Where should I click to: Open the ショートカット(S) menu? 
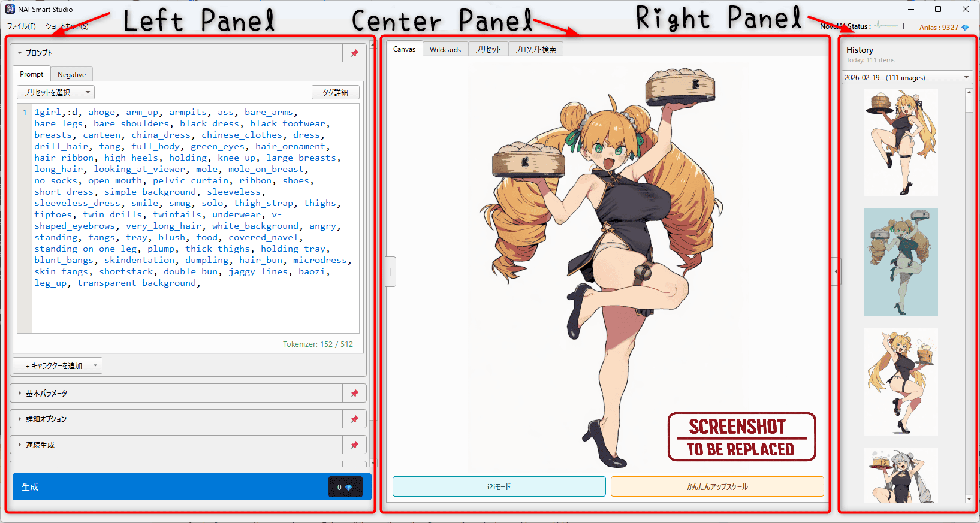pos(67,26)
